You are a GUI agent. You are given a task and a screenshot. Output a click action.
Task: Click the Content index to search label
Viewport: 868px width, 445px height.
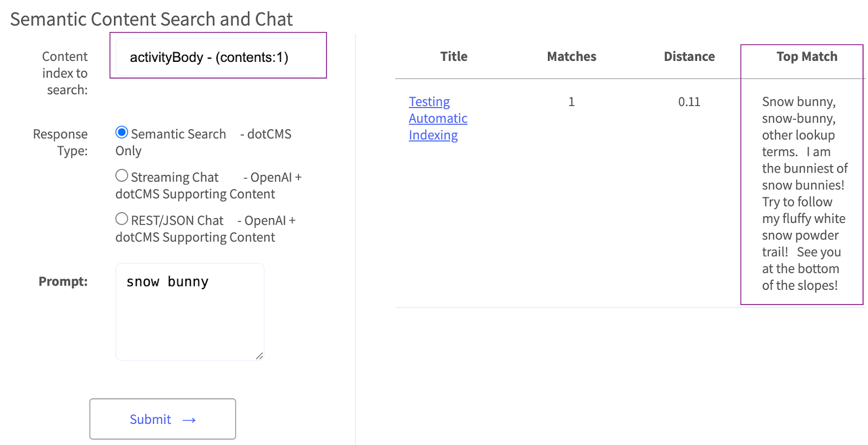pyautogui.click(x=65, y=73)
